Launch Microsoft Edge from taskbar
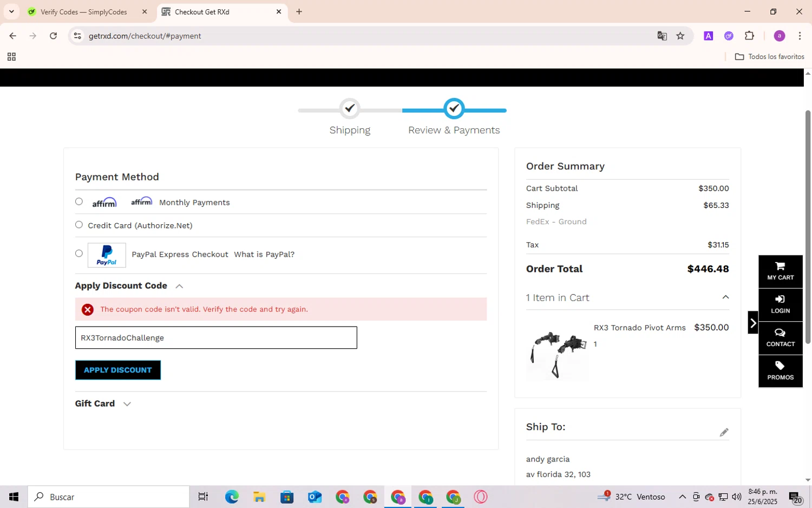812x508 pixels. pos(232,497)
